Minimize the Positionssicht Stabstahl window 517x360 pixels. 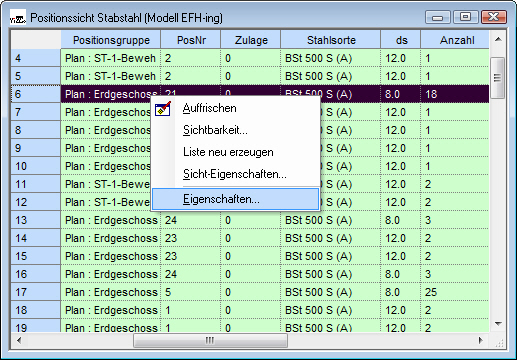pyautogui.click(x=438, y=17)
